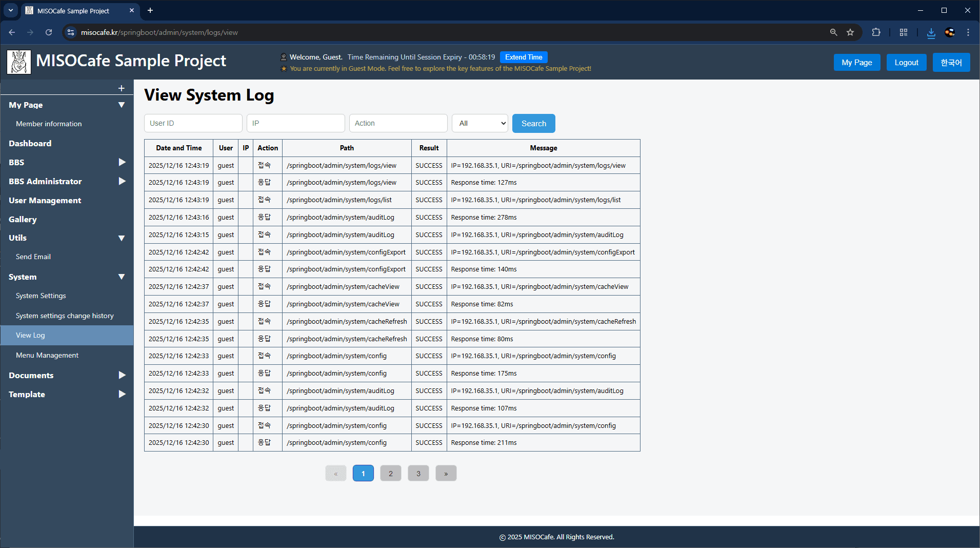Click the Search button

click(x=533, y=123)
